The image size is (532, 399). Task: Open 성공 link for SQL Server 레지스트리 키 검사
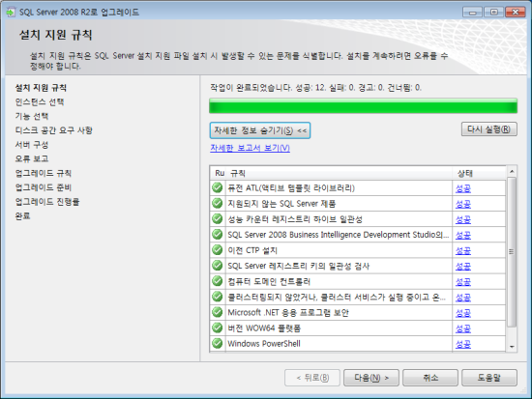pyautogui.click(x=462, y=266)
